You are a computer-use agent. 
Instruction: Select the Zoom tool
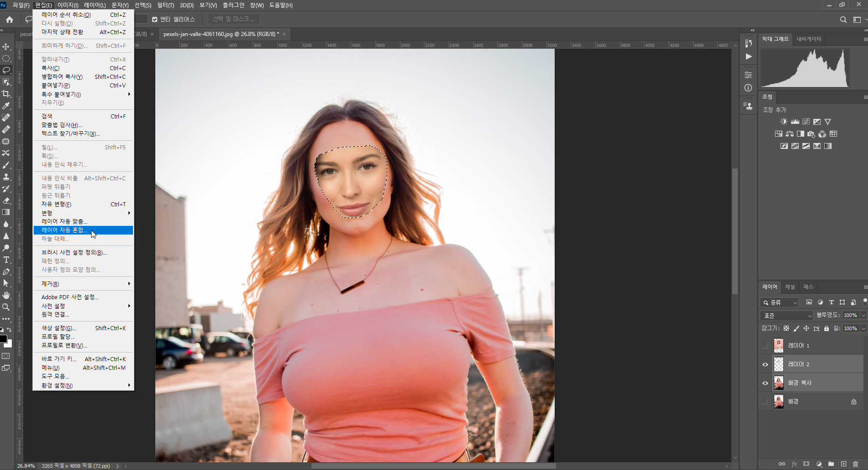click(x=6, y=307)
